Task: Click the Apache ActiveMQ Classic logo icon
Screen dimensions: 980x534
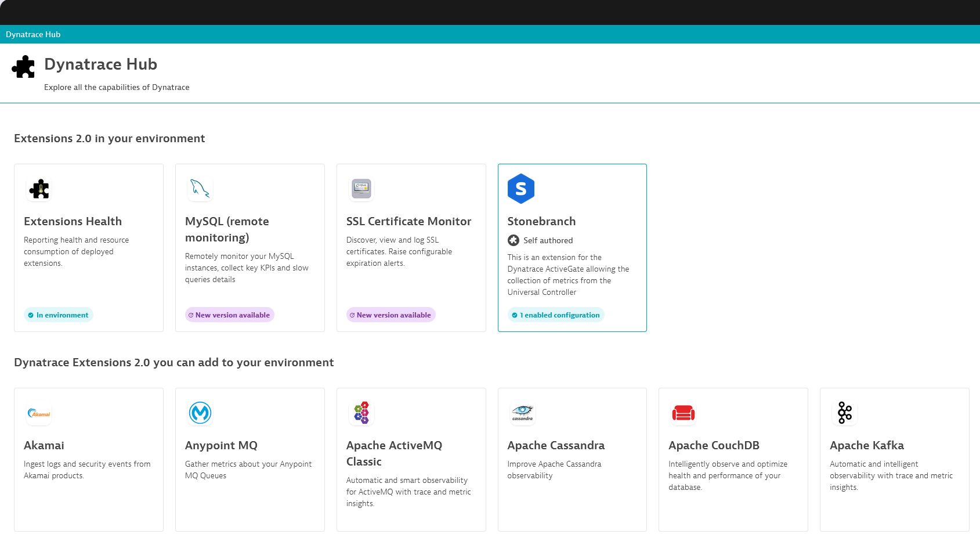Action: tap(361, 413)
